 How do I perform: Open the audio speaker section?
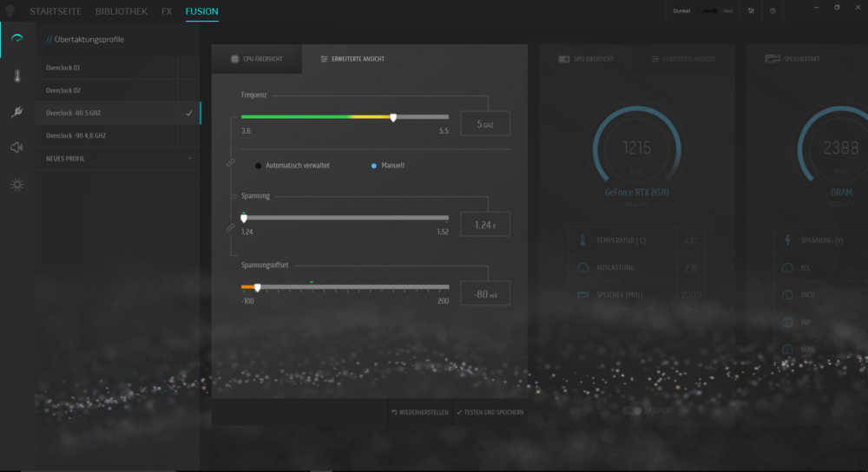coord(16,147)
